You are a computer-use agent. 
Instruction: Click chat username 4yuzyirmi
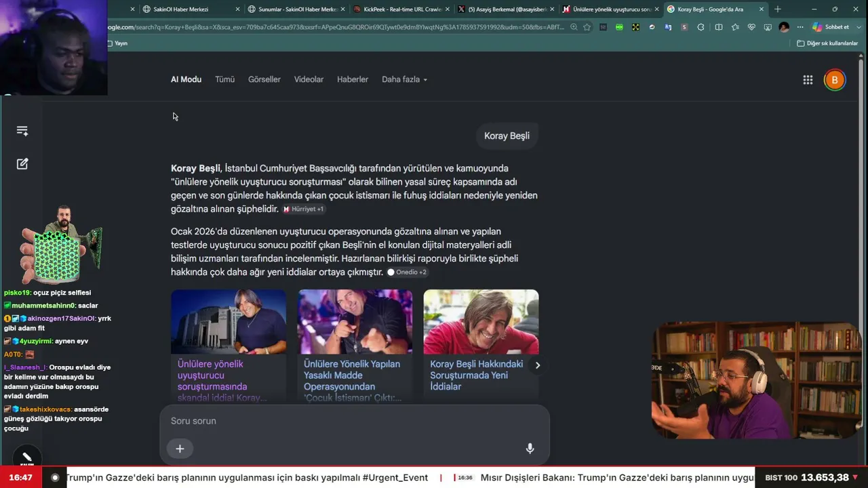pyautogui.click(x=35, y=341)
